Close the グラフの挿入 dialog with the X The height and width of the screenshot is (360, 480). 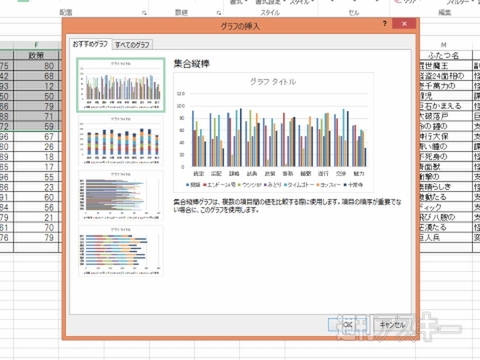click(404, 24)
